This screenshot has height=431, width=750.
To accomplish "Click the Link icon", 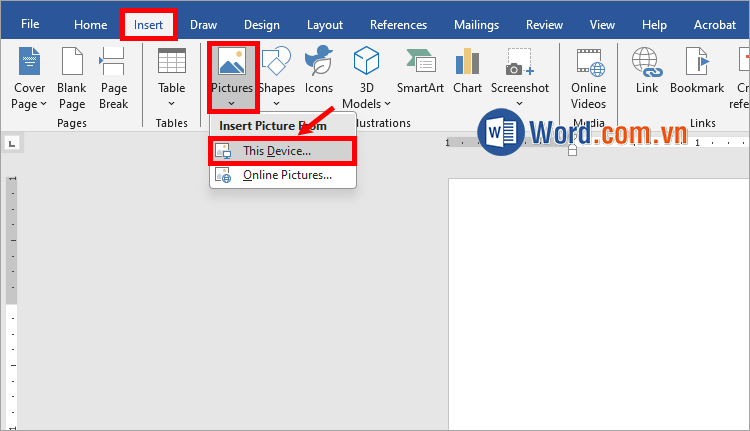I will point(647,64).
